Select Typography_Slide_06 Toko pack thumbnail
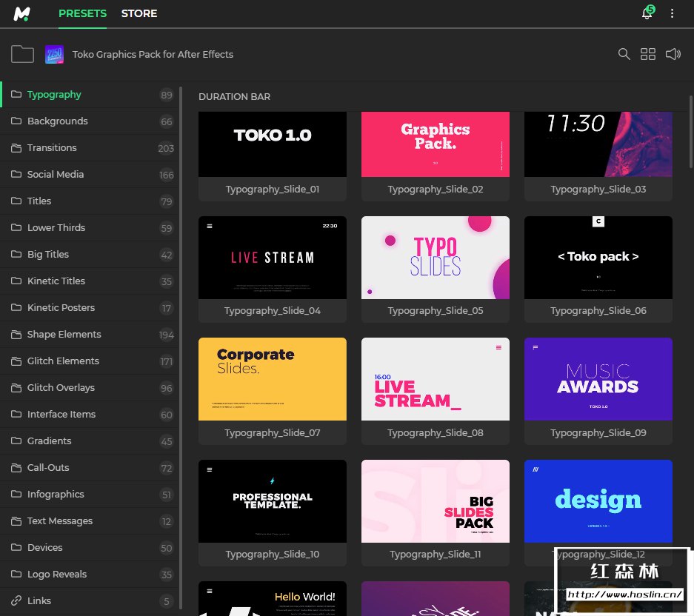The height and width of the screenshot is (616, 694). [598, 258]
